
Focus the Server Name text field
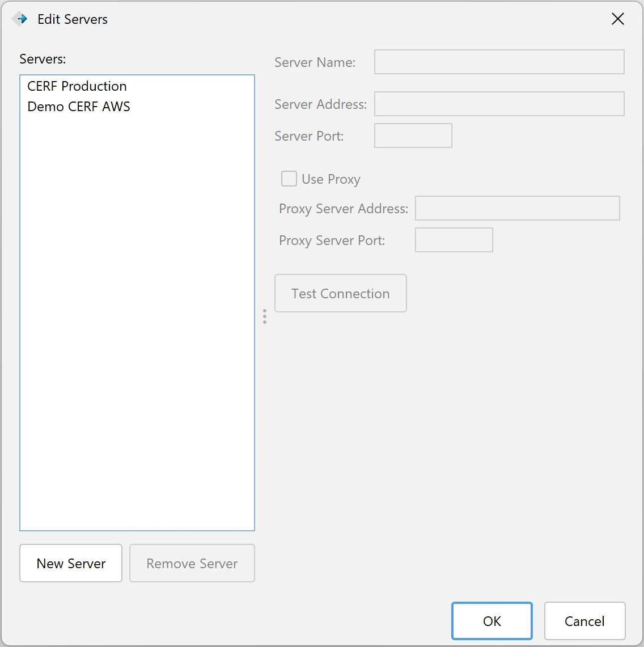pyautogui.click(x=499, y=62)
